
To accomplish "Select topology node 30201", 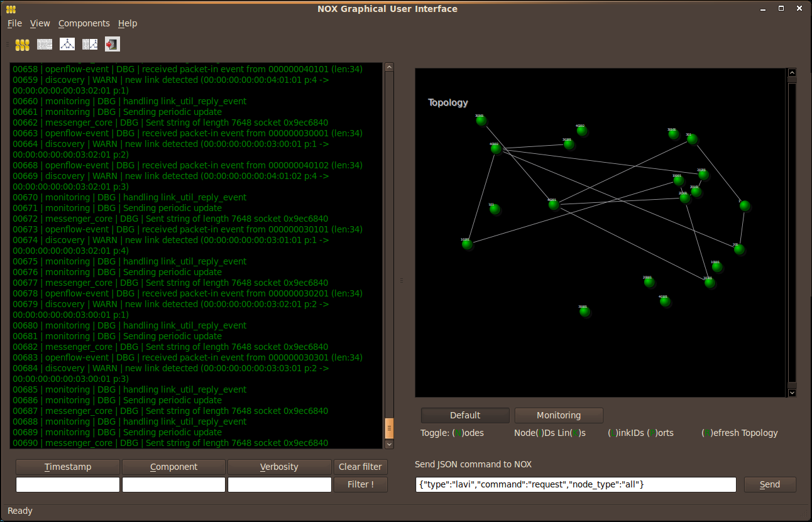I will tap(569, 144).
